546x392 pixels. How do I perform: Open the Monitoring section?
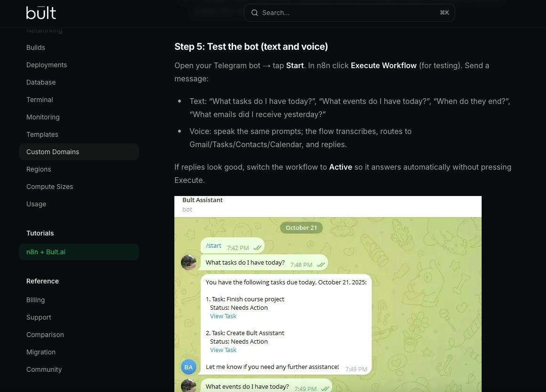43,117
